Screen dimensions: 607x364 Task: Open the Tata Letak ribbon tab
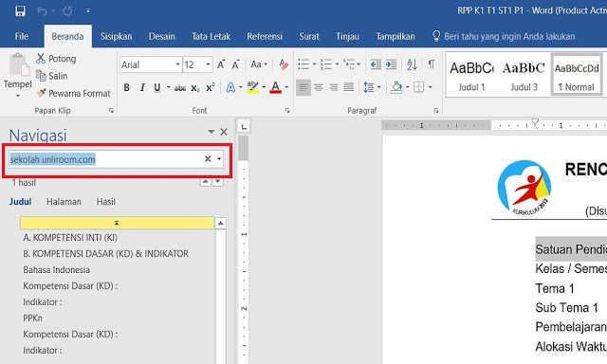[211, 36]
